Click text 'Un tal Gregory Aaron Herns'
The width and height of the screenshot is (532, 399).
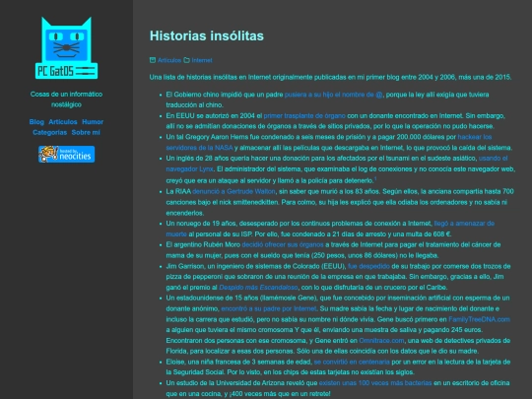click(207, 137)
